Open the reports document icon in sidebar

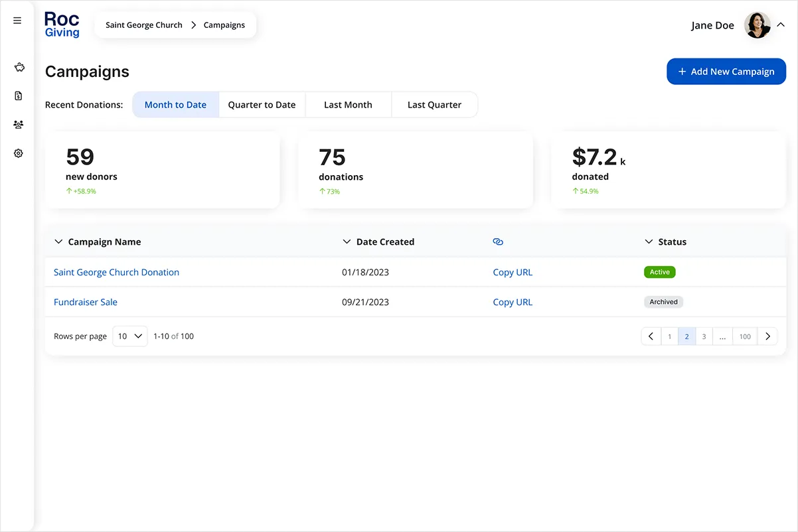19,96
